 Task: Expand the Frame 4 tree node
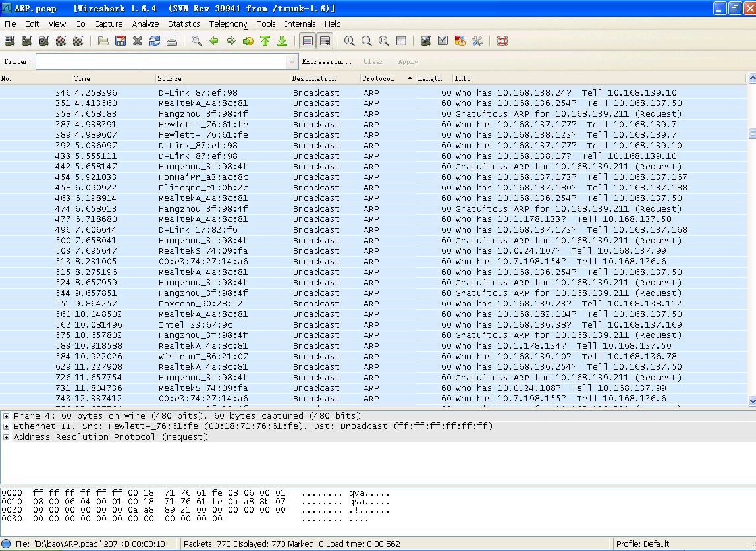pyautogui.click(x=6, y=416)
